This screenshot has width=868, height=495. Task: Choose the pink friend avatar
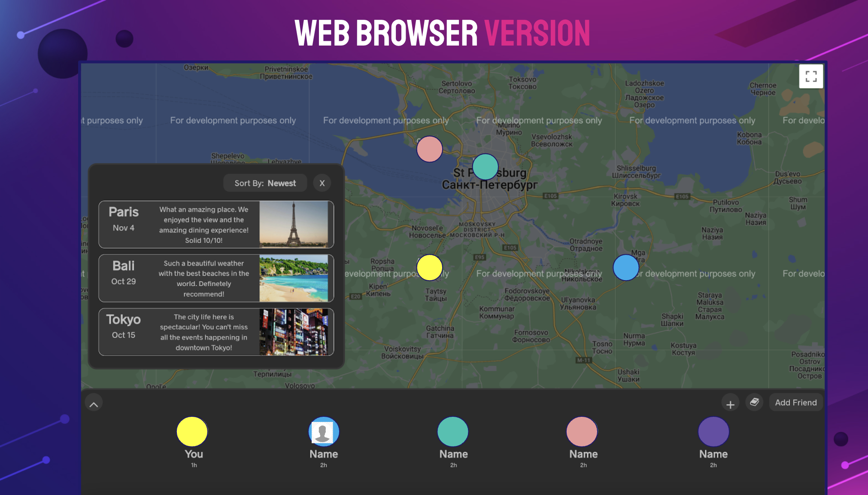tap(582, 431)
